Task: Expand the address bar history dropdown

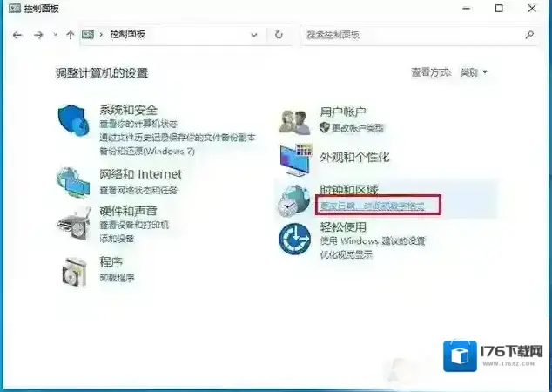Action: pos(254,35)
